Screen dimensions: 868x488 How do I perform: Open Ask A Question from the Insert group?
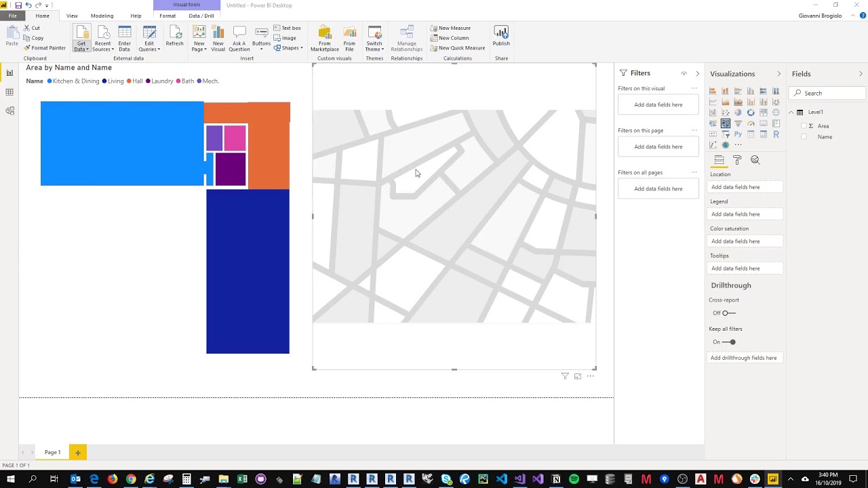(x=239, y=39)
